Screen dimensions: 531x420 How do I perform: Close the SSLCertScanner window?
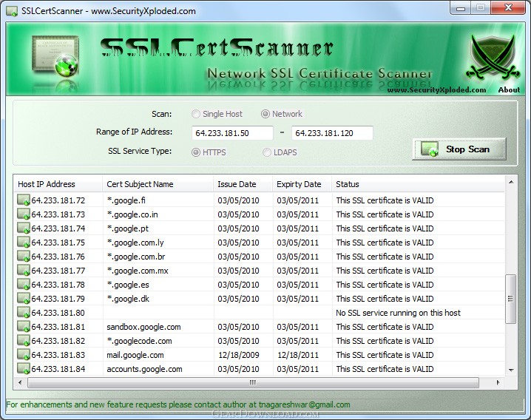click(508, 7)
